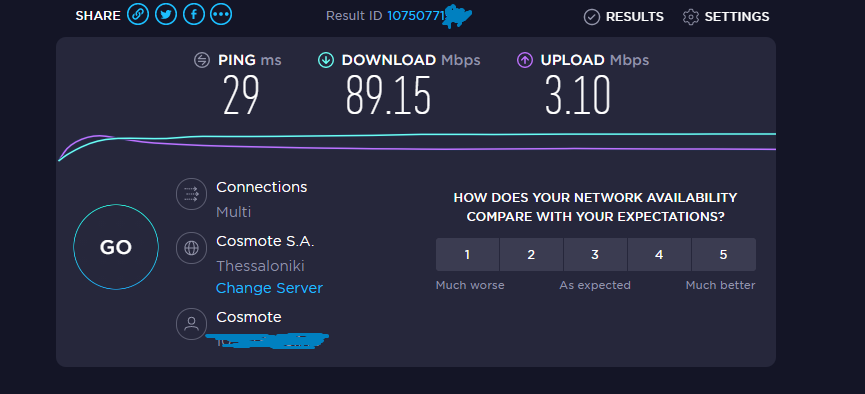Click the download arrow icon
Screen dimensions: 865x394
coord(326,60)
